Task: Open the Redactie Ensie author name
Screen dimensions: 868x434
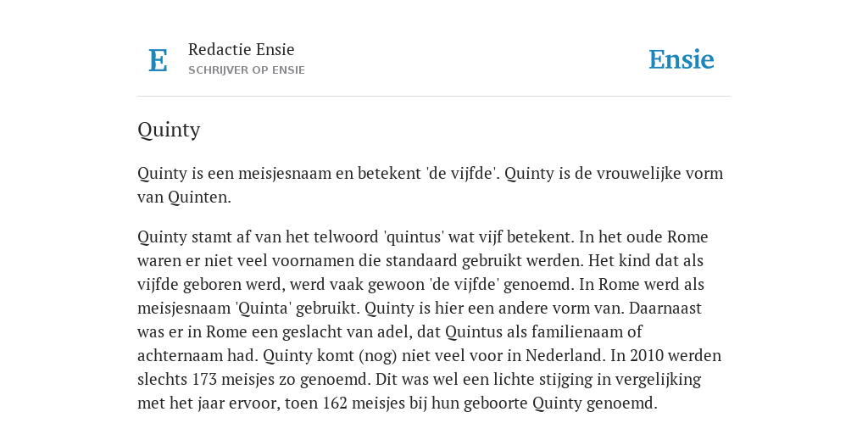Action: [242, 49]
